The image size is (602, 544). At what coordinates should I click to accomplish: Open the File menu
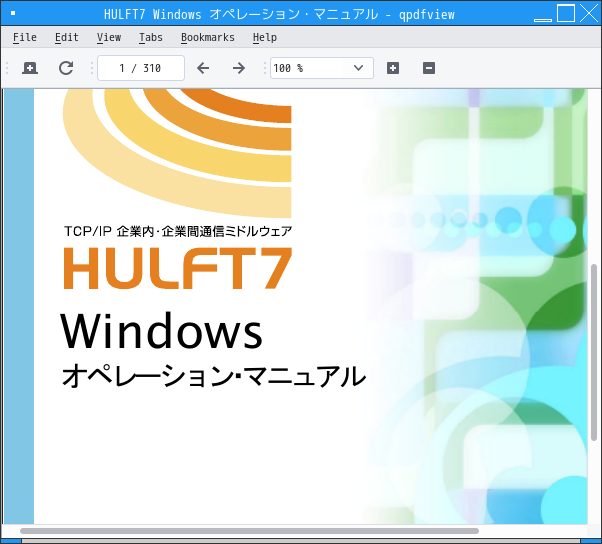(25, 37)
